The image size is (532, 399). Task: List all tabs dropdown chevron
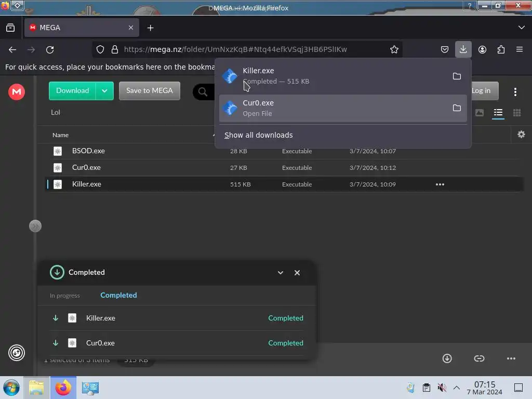click(521, 28)
